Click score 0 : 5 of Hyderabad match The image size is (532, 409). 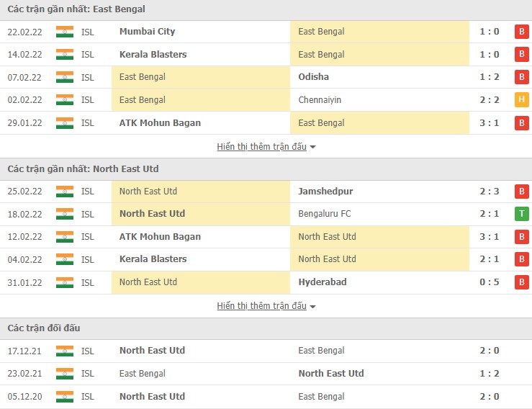[x=489, y=282]
